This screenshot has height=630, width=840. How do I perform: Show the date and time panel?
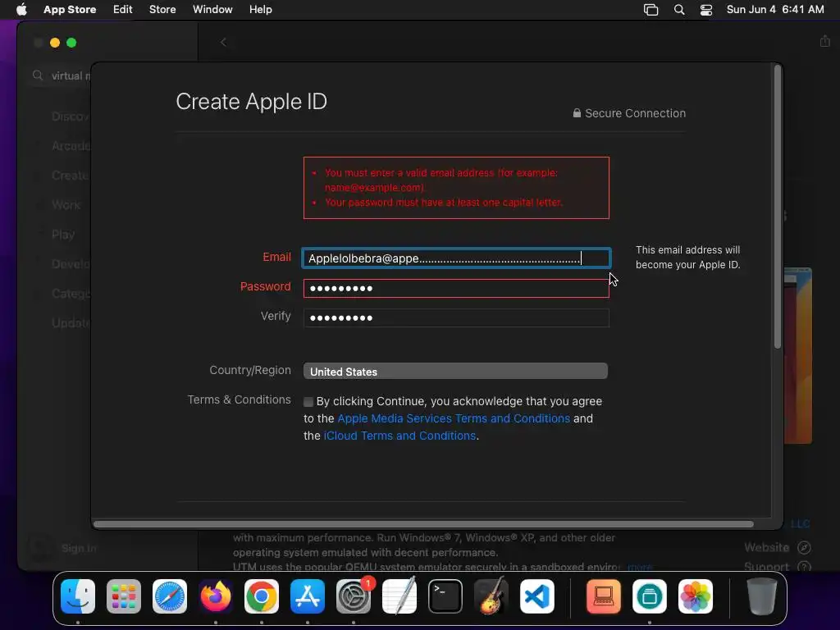[775, 9]
